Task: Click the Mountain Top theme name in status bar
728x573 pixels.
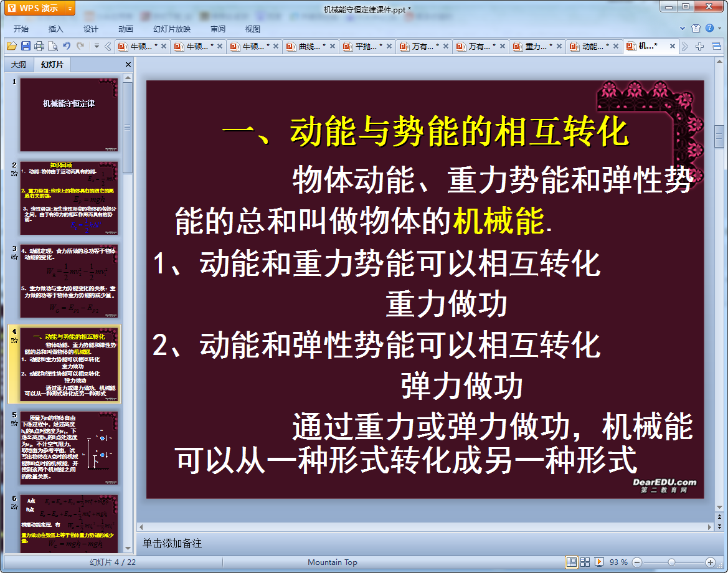Action: point(333,562)
